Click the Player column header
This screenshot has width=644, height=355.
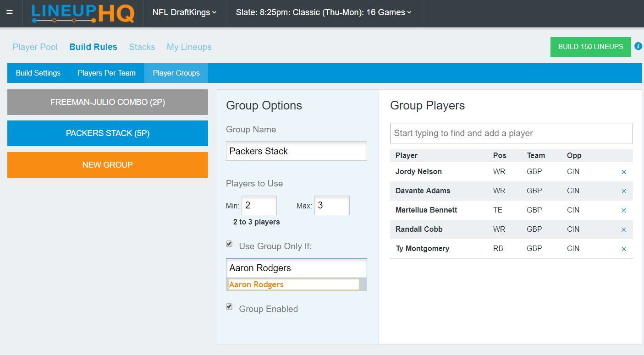[407, 155]
